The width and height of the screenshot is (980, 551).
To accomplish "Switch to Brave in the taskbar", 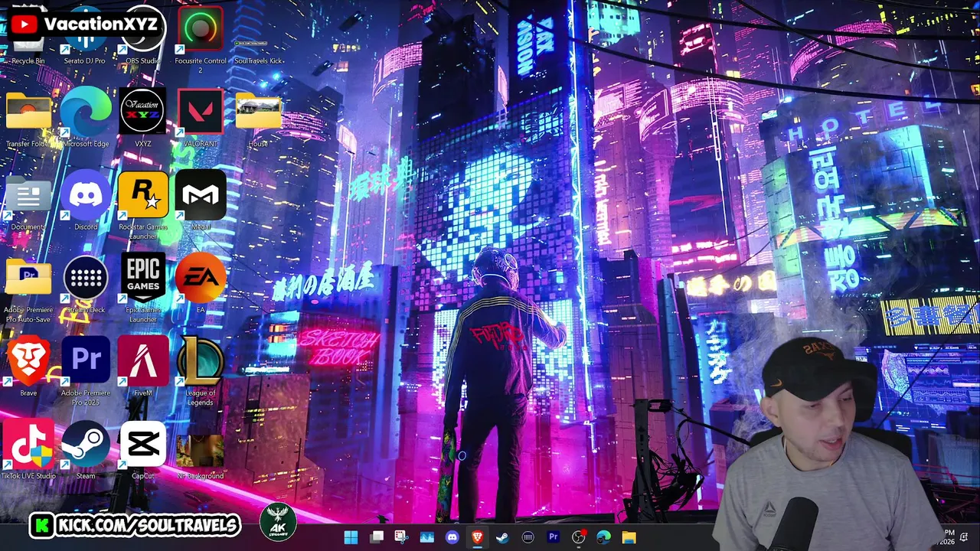I will (x=477, y=537).
